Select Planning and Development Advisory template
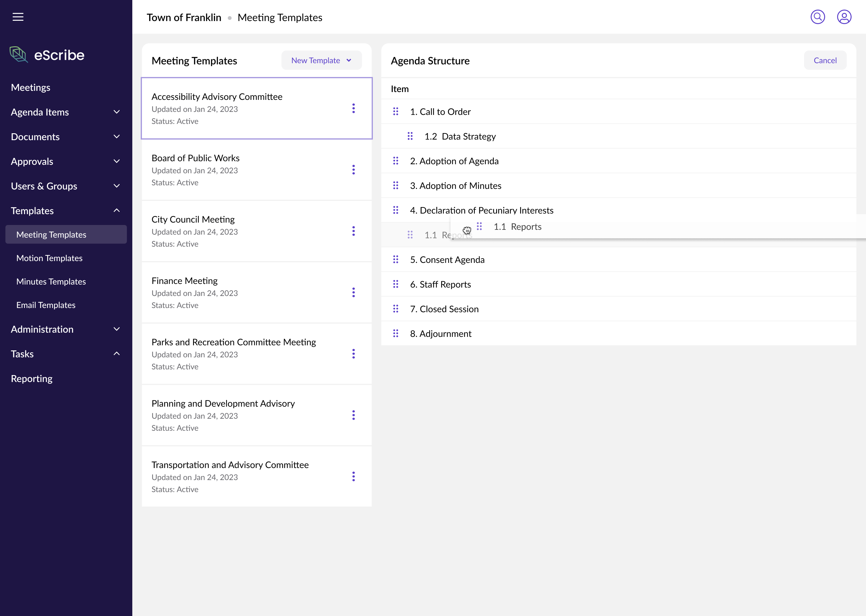 [x=257, y=415]
